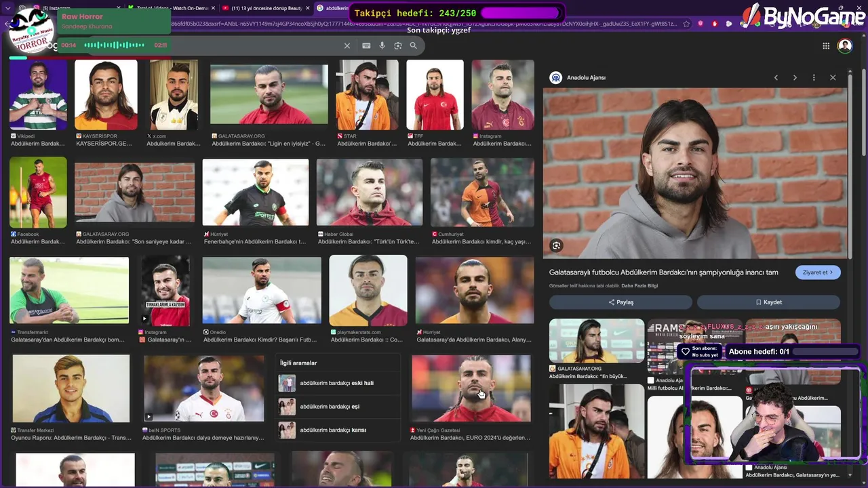Viewport: 868px width, 488px height.
Task: Open the TFF image result thumbnail
Action: [435, 95]
